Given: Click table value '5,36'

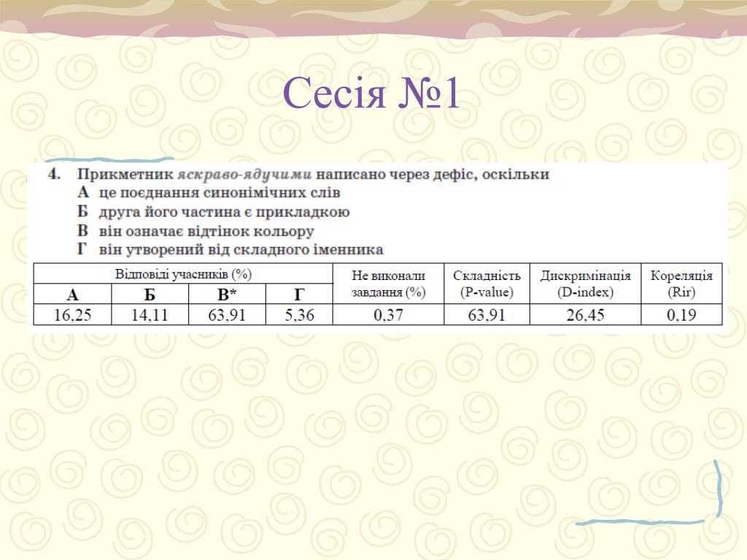Looking at the screenshot, I should 299,315.
